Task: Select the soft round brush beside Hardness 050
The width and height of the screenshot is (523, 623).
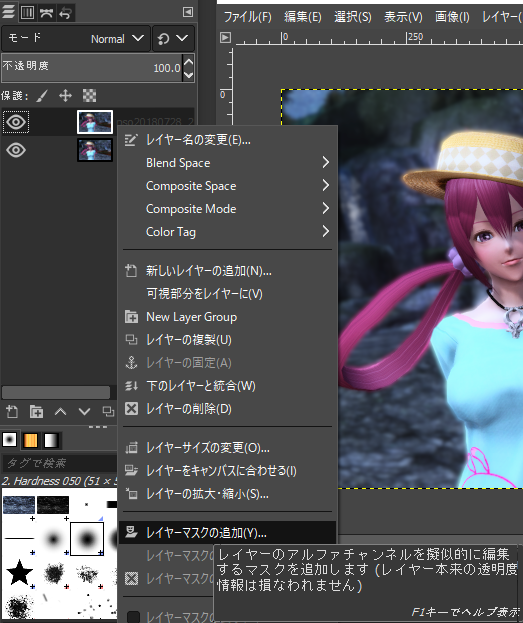Action: tap(53, 539)
